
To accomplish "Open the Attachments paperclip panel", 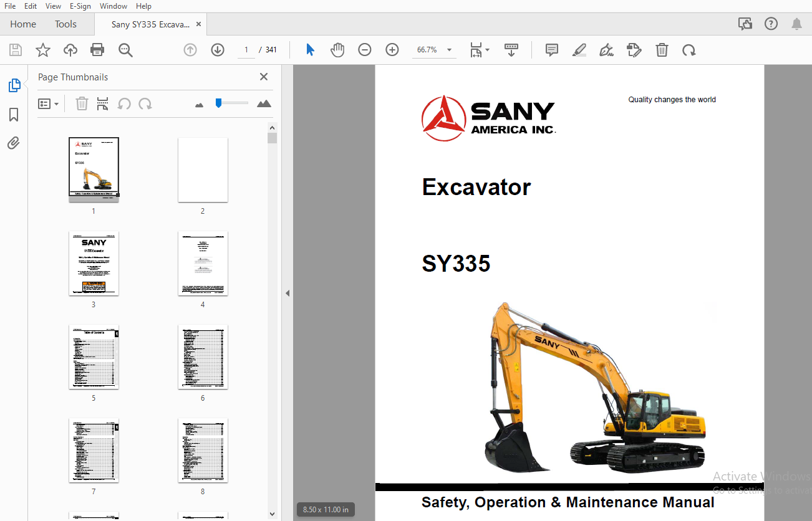I will 14,143.
